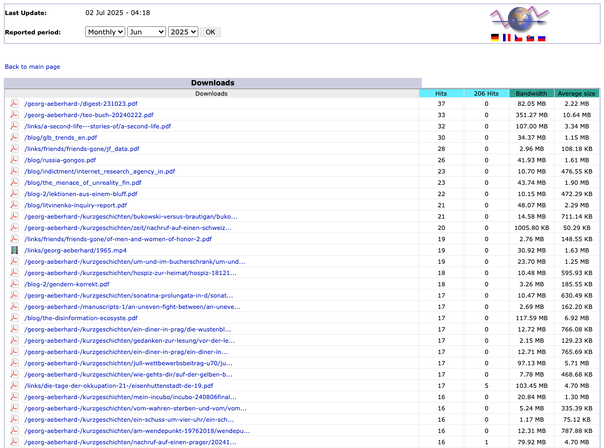Click the video file icon beside 1965.mp4
Viewport: 604px width, 448px height.
pos(14,250)
